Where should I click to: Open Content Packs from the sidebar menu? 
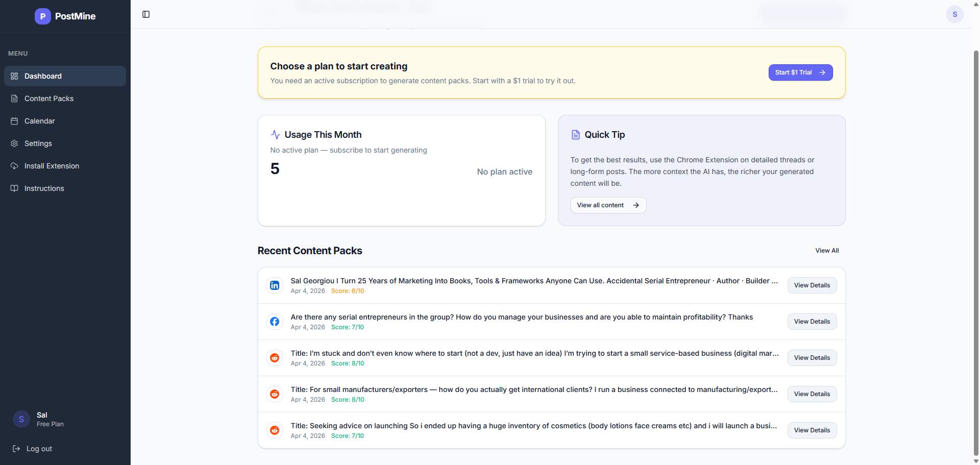[x=49, y=99]
